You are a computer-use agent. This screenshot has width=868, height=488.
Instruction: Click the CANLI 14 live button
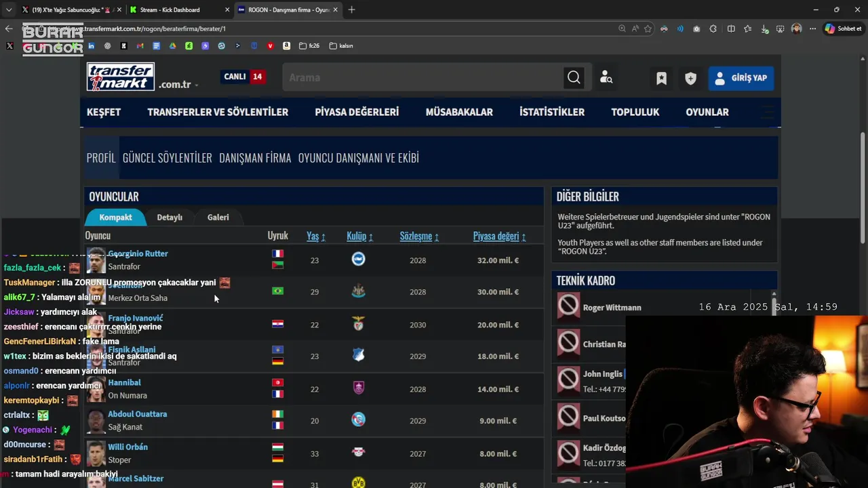coord(244,77)
